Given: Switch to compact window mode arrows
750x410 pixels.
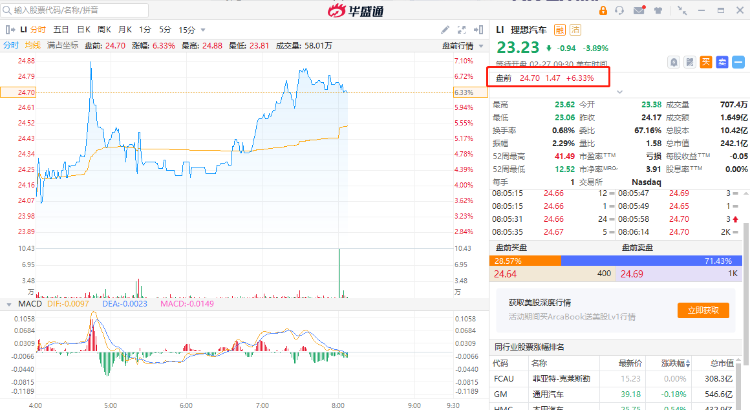Looking at the screenshot, I should point(682,10).
